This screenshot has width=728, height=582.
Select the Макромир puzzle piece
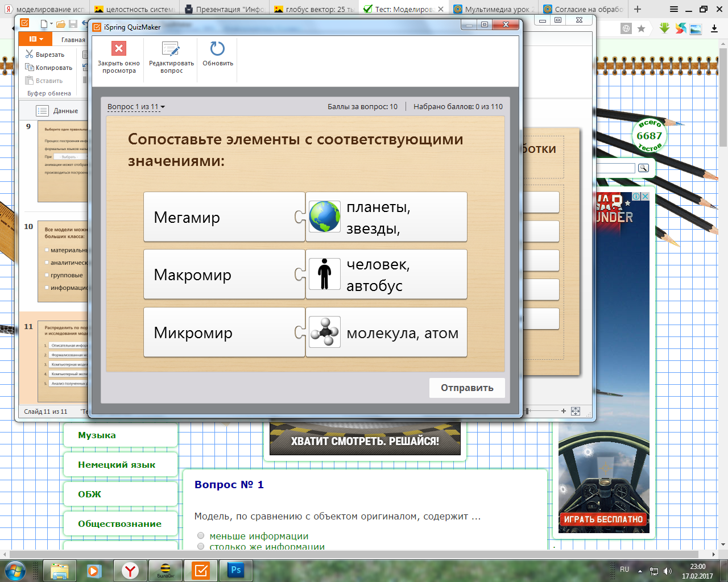click(224, 275)
